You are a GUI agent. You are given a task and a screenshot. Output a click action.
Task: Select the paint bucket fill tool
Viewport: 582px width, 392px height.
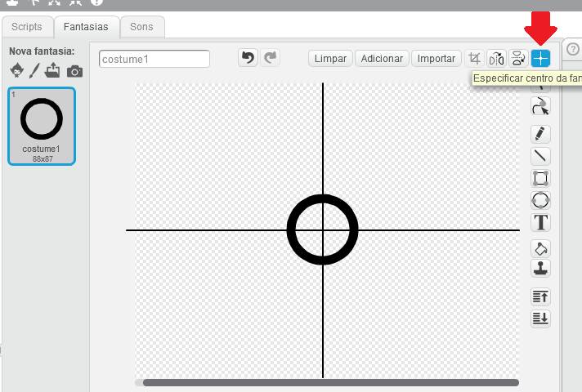pos(540,248)
